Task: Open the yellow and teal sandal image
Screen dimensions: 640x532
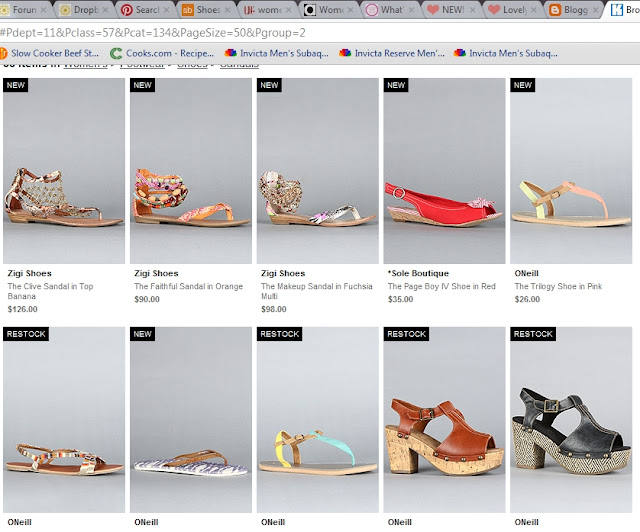Action: (318, 420)
